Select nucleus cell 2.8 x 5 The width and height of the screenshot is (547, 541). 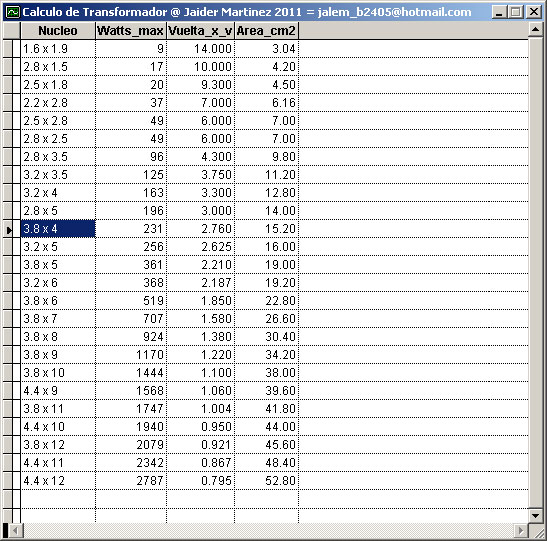[x=58, y=211]
